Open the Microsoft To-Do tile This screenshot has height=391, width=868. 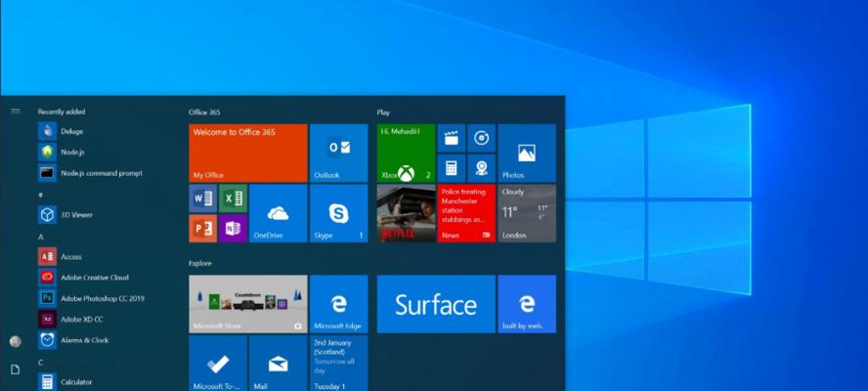tap(218, 364)
